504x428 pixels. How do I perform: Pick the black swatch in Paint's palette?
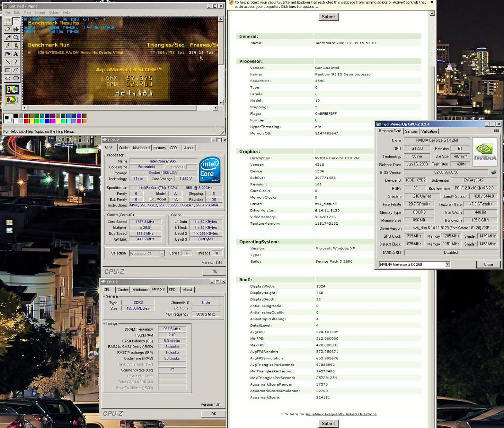pos(16,116)
